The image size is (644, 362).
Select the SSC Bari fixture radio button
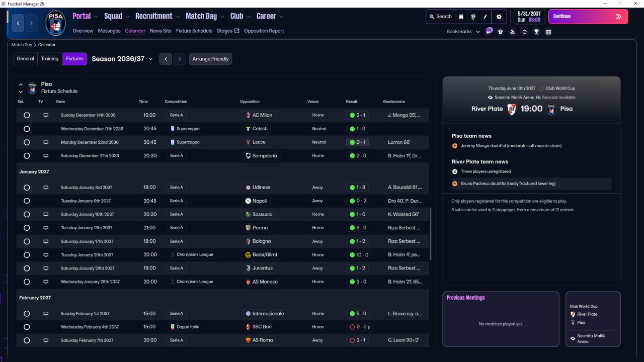(27, 327)
